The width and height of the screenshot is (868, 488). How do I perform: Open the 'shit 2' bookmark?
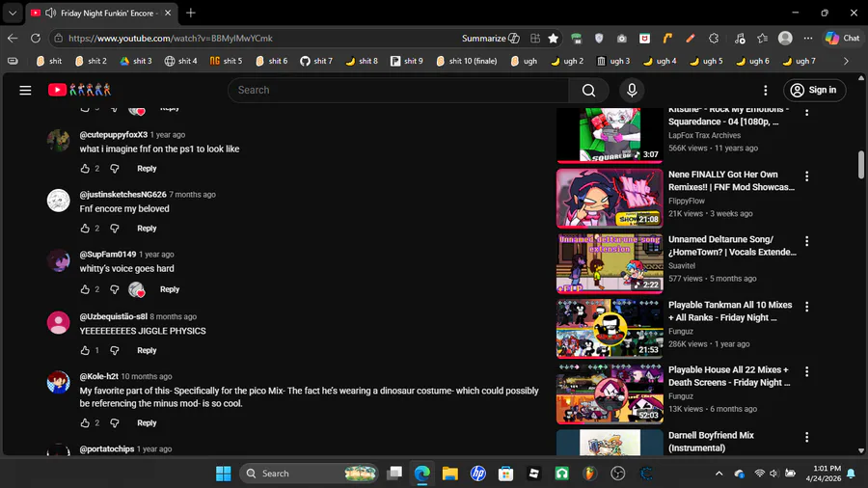coord(91,62)
